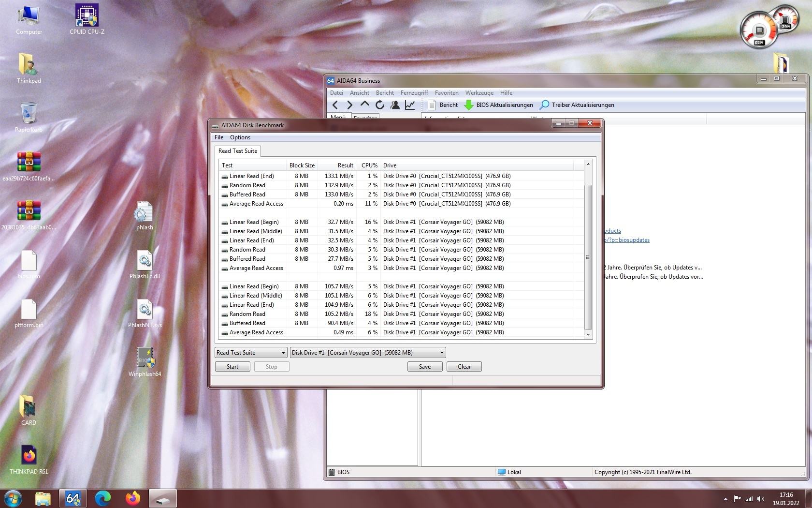This screenshot has height=508, width=812.
Task: Open Fernzugriff menu in AIDA64 Business
Action: tap(414, 93)
